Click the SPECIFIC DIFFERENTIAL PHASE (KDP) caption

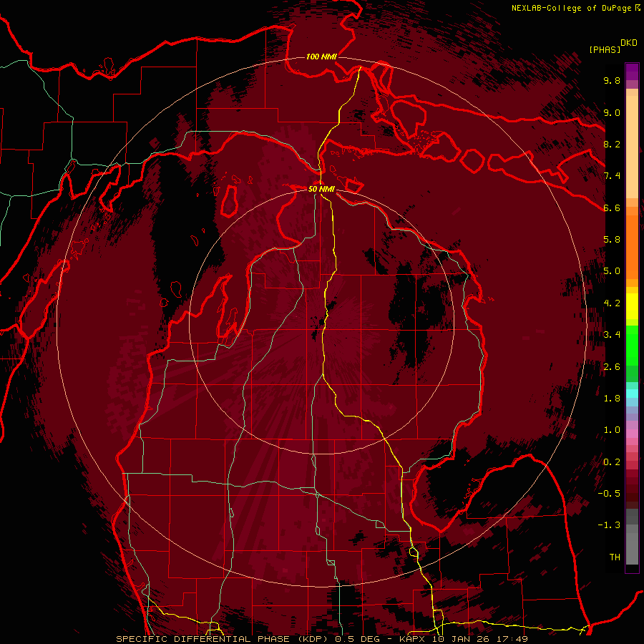(223, 639)
